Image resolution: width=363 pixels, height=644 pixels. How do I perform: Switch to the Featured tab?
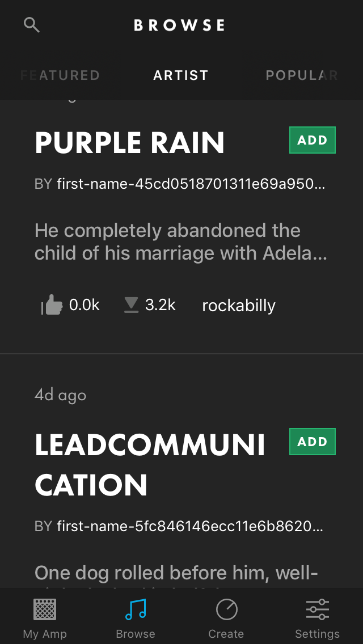click(x=60, y=75)
